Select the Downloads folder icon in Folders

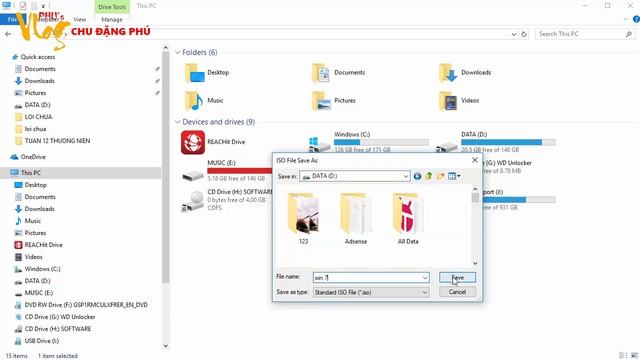pos(448,73)
